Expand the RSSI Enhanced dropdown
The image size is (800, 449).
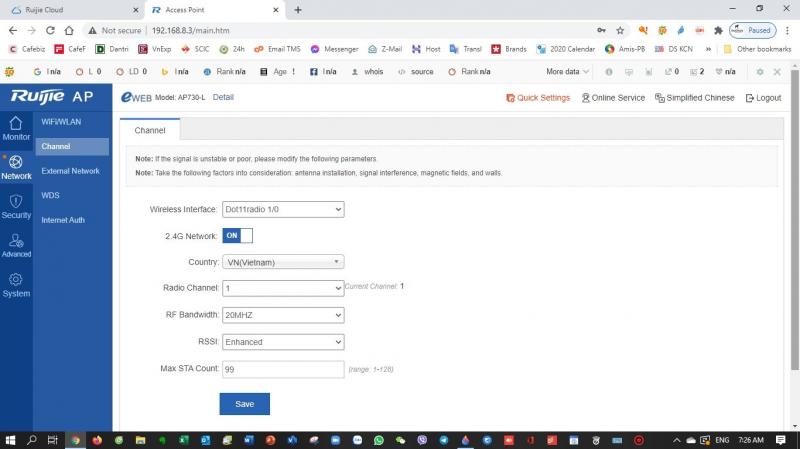pos(283,342)
